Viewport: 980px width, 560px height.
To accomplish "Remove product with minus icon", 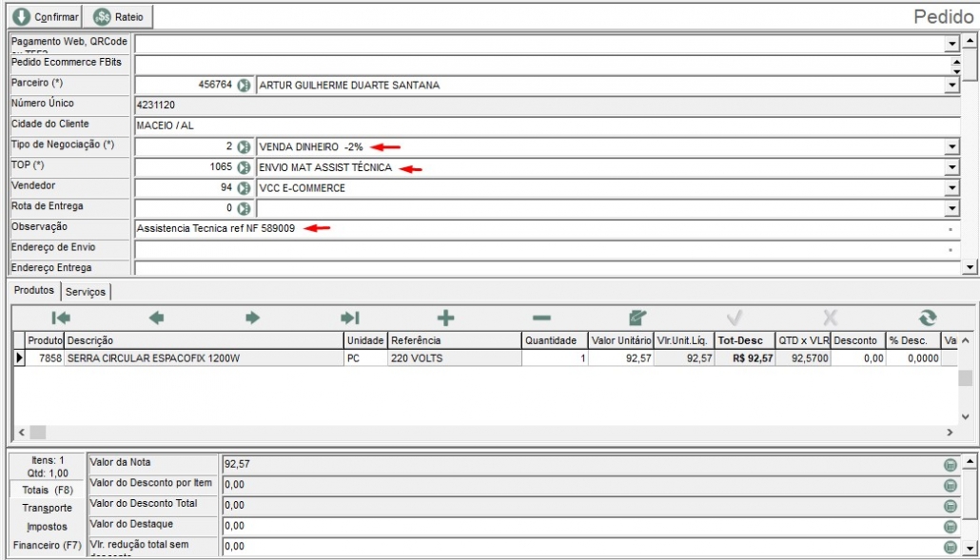I will tap(540, 319).
